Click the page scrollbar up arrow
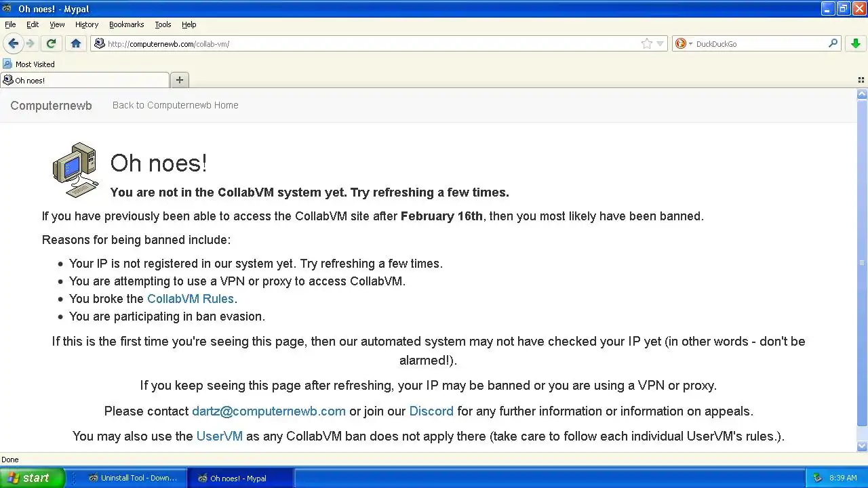This screenshot has height=488, width=868. (863, 94)
